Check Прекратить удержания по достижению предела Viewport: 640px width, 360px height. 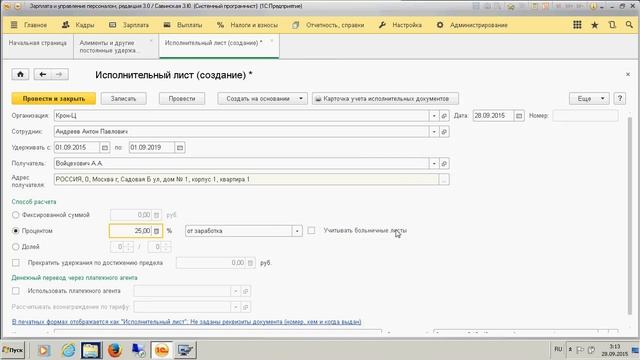(x=16, y=262)
